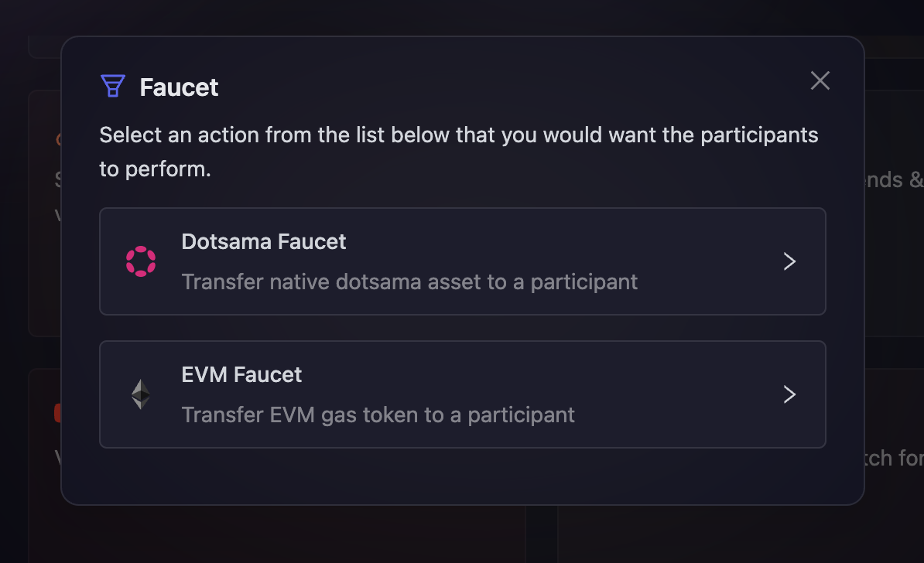Click the EVM Faucet heading text
The height and width of the screenshot is (563, 924).
(241, 374)
